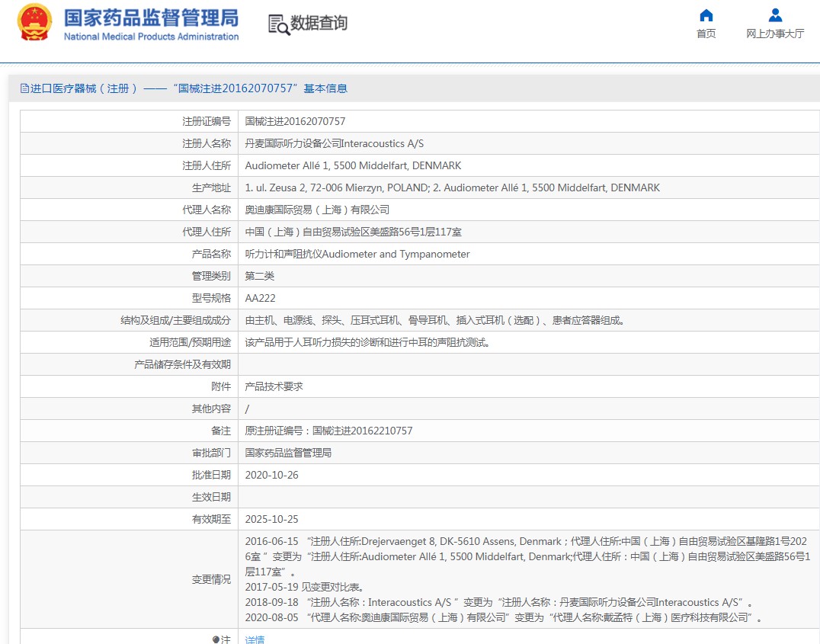Click the 生产地址 row label
The width and height of the screenshot is (820, 644).
(x=211, y=187)
